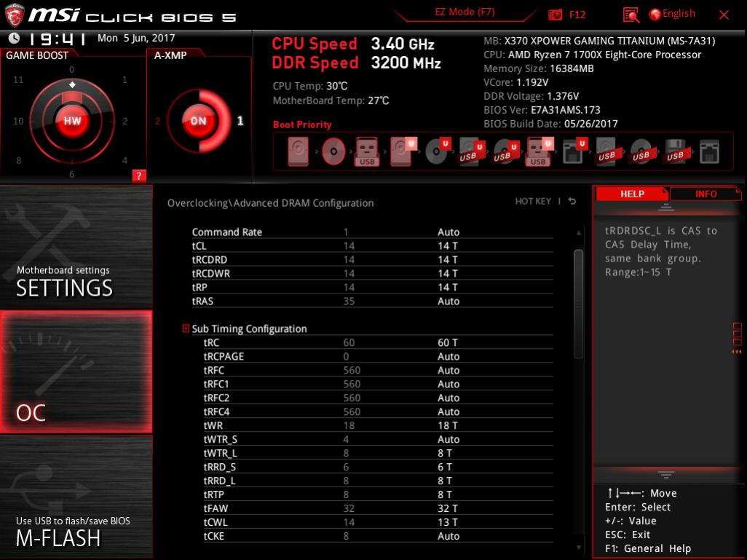Open the Motherboard SETTINGS menu
Viewport: 747px width, 560px height.
coord(76,248)
